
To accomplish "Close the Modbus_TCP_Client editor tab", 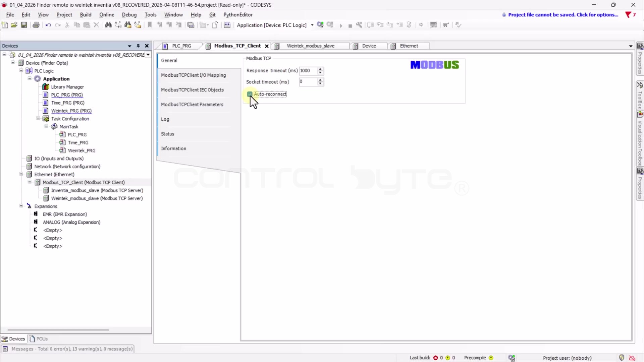I will [x=267, y=46].
